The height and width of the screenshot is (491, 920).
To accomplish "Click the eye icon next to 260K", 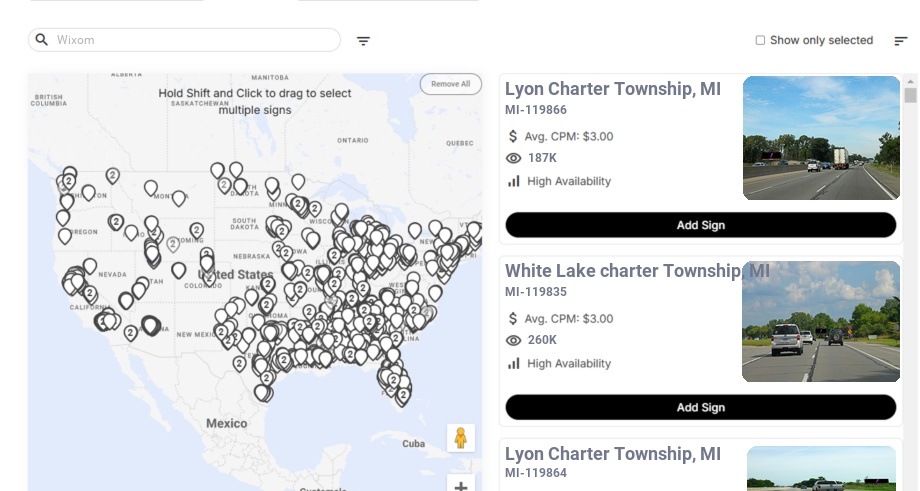I will tap(514, 340).
